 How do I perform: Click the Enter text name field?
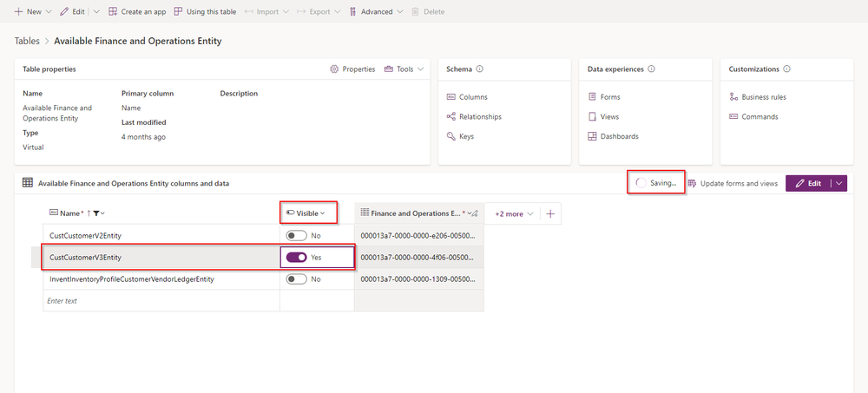161,301
